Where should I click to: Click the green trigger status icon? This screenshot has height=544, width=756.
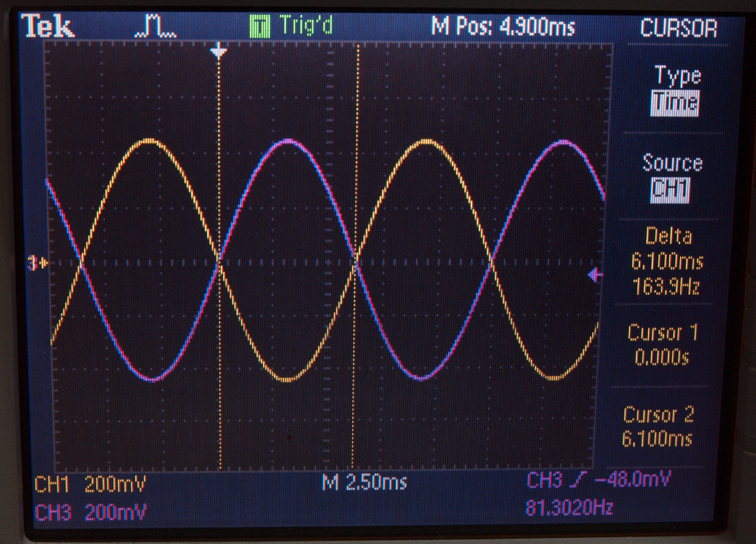click(260, 27)
